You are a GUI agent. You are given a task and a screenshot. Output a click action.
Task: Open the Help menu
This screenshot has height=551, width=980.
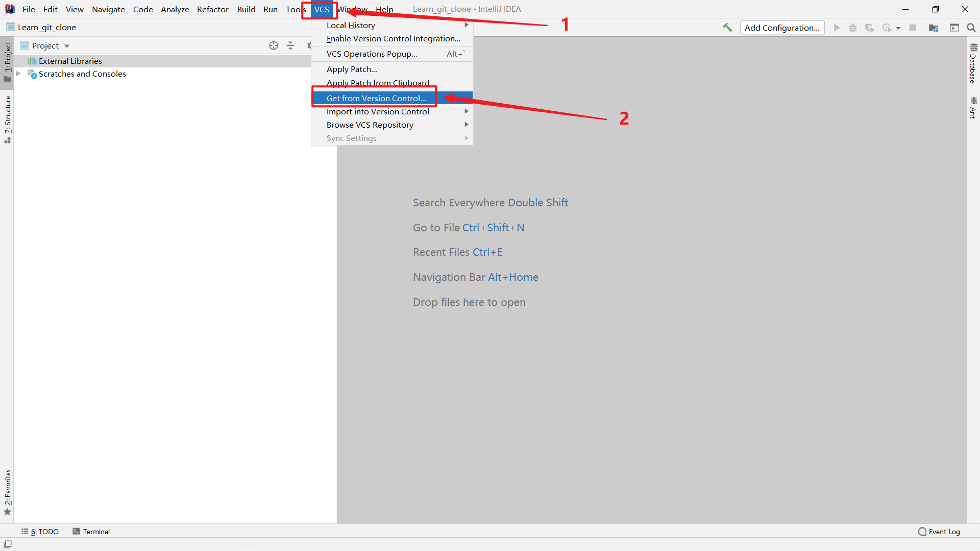coord(384,9)
